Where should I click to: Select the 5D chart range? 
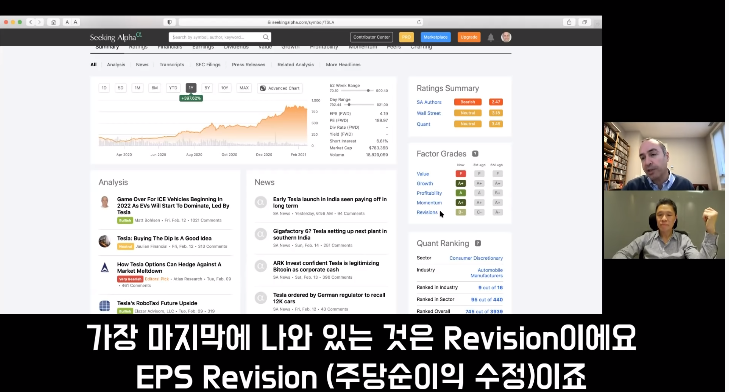tap(120, 88)
